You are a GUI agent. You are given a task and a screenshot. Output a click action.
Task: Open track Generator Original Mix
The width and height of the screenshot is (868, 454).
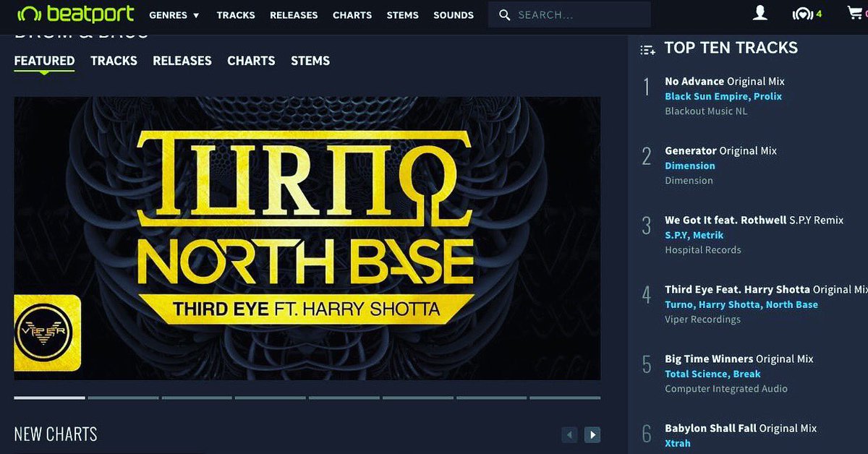(720, 151)
